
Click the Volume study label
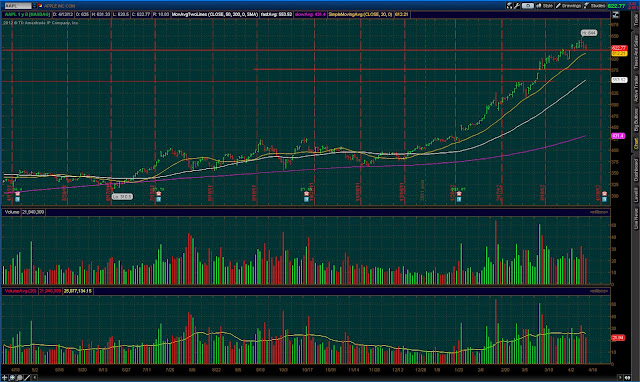(x=12, y=212)
